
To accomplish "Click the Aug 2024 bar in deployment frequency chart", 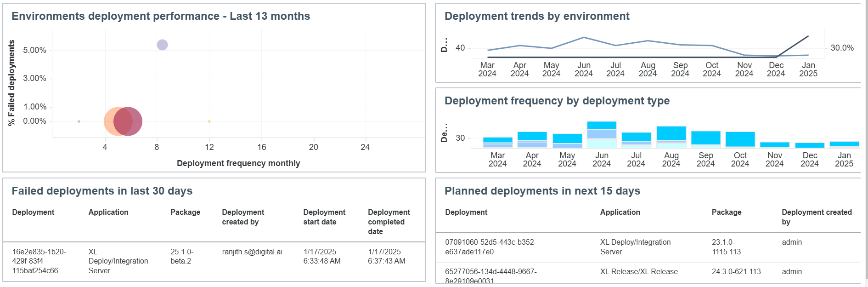I will (x=671, y=137).
